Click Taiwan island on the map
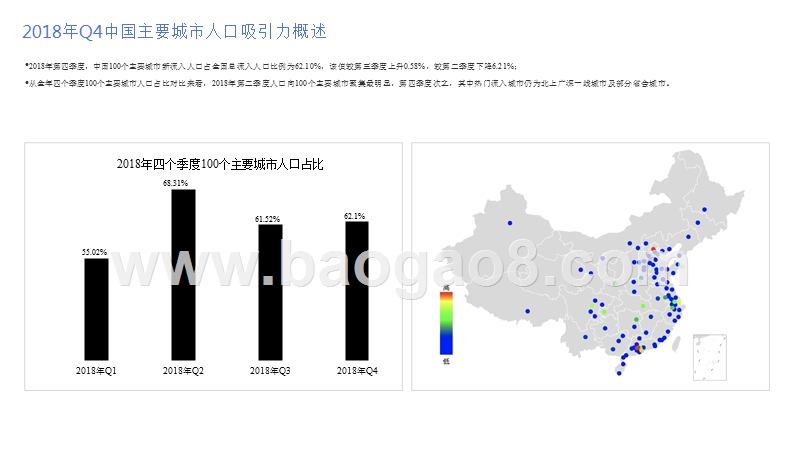This screenshot has width=800, height=450. (x=677, y=344)
